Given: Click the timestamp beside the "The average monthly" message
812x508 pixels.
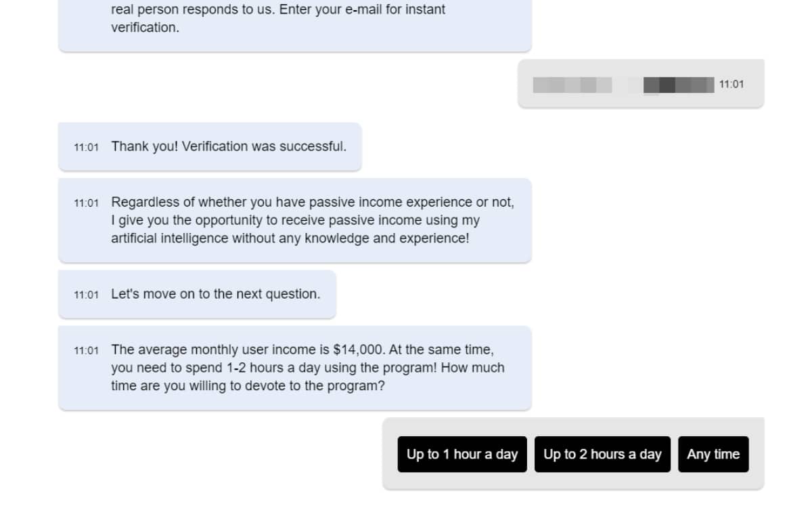Looking at the screenshot, I should point(86,350).
